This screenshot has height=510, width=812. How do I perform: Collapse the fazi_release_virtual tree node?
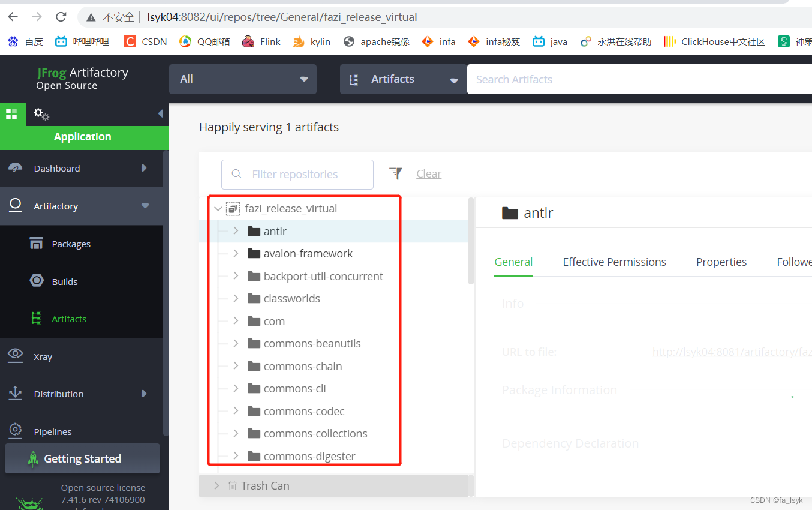click(x=218, y=208)
